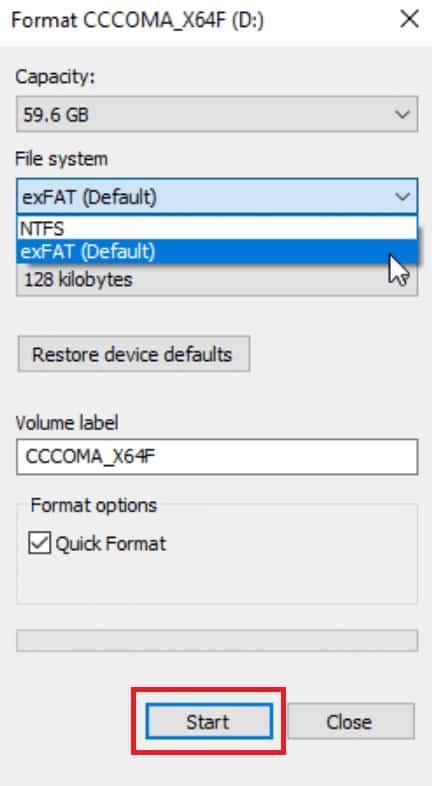432x786 pixels.
Task: Tick mark icon inside Quick Format box
Action: [39, 543]
